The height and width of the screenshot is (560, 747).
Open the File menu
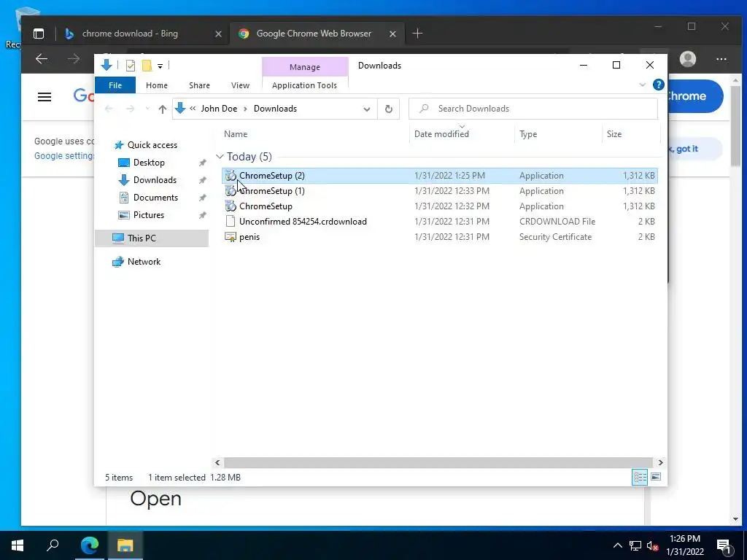115,85
